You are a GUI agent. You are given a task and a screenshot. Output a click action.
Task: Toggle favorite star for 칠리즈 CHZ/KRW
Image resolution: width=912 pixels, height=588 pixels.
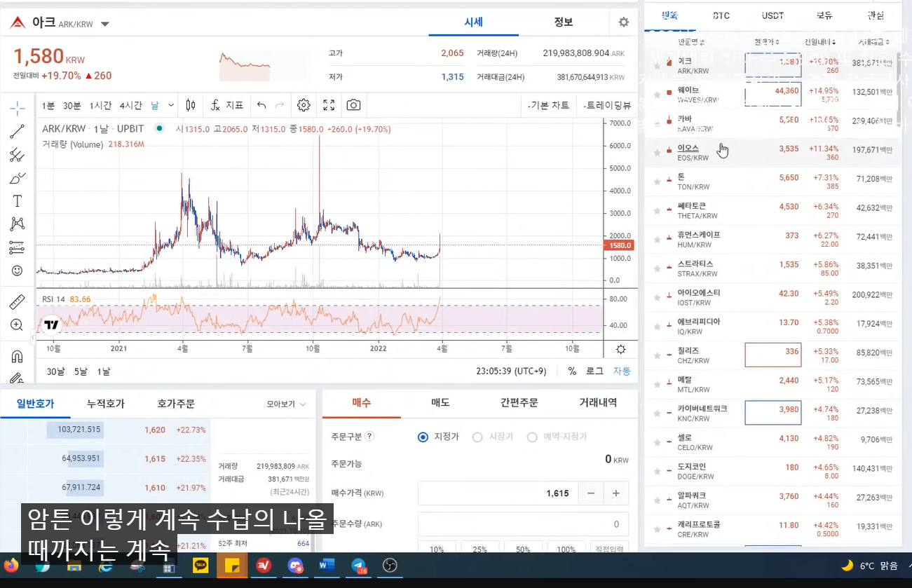657,355
